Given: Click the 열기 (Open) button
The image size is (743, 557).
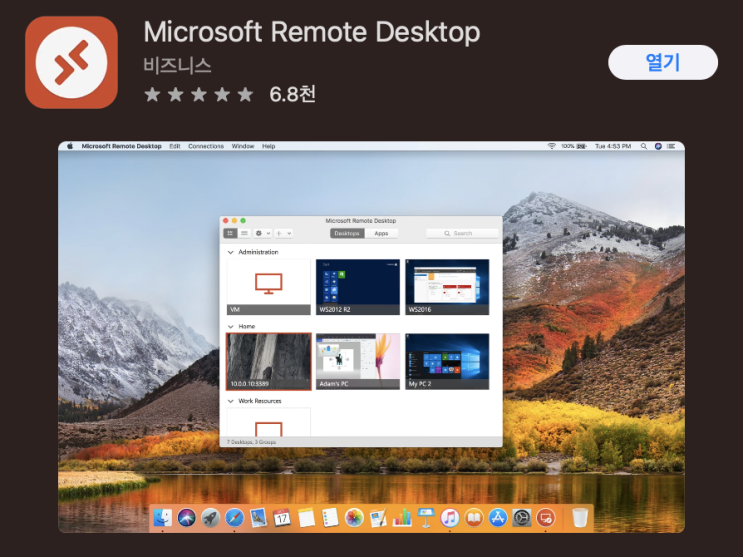Looking at the screenshot, I should pos(662,63).
